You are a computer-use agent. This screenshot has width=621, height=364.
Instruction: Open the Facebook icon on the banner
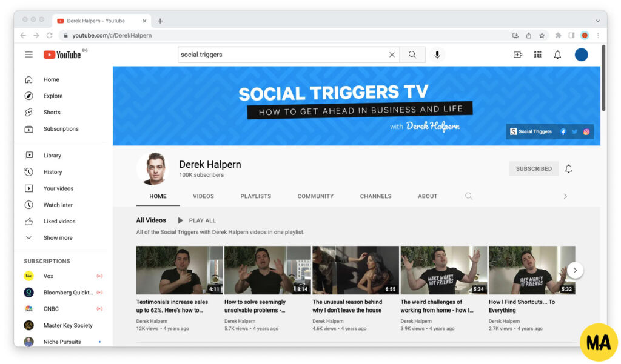[563, 132]
